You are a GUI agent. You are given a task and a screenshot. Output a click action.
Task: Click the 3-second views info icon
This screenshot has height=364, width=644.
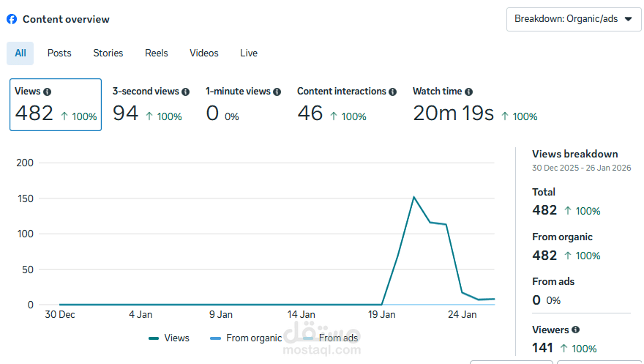tap(186, 92)
